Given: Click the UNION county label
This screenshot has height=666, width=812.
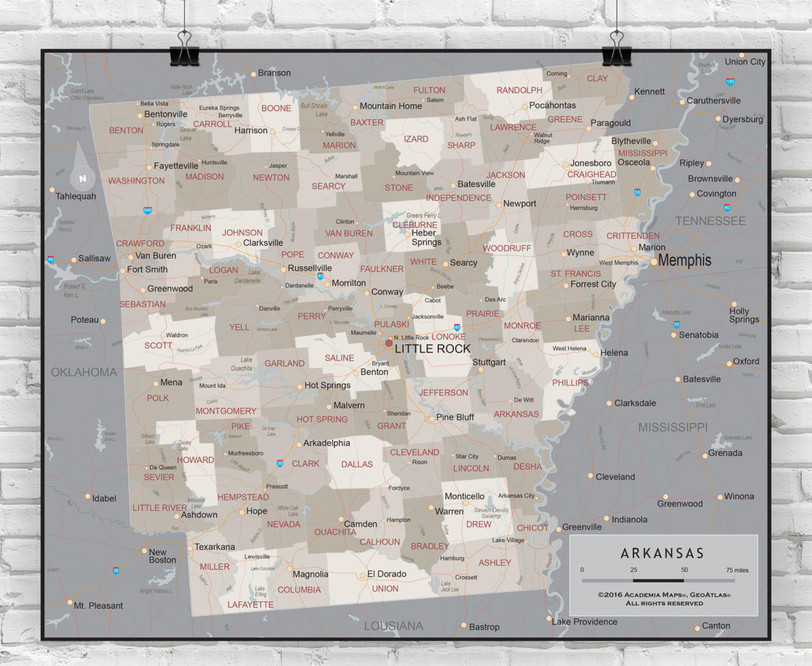Looking at the screenshot, I should 385,588.
